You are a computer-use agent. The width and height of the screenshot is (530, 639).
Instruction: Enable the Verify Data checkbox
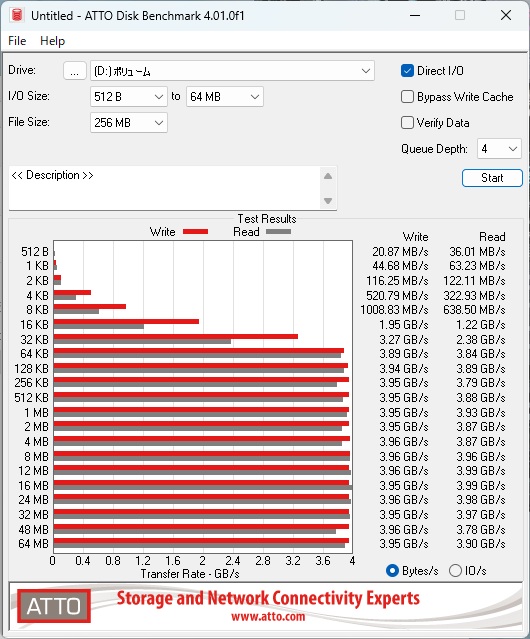point(407,123)
